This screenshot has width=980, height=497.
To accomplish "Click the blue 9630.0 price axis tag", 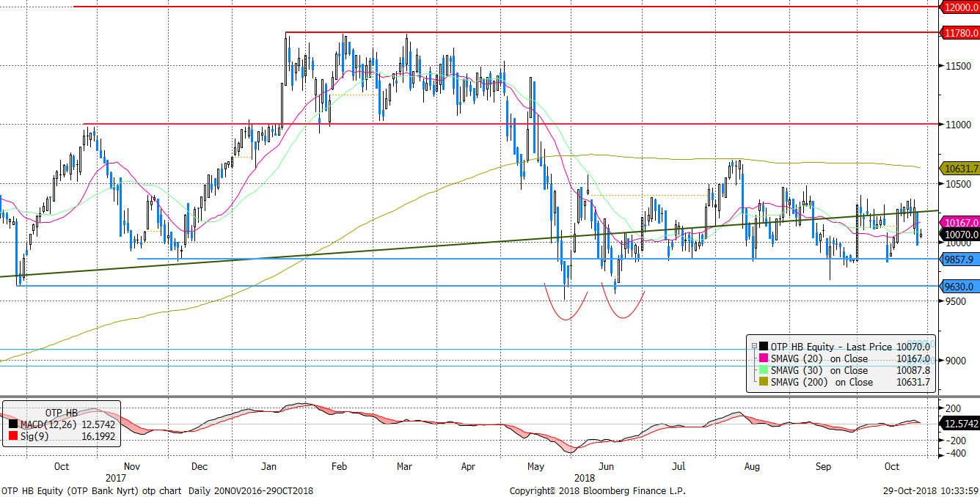I will [x=959, y=287].
